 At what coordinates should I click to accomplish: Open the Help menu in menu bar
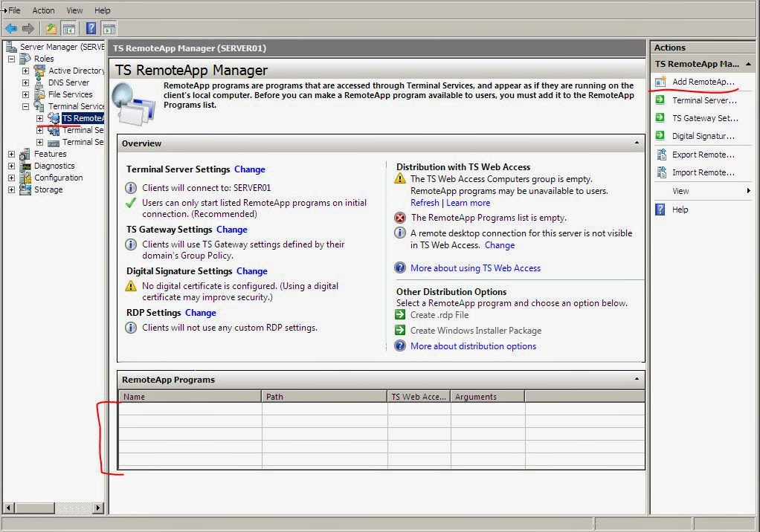[x=103, y=10]
